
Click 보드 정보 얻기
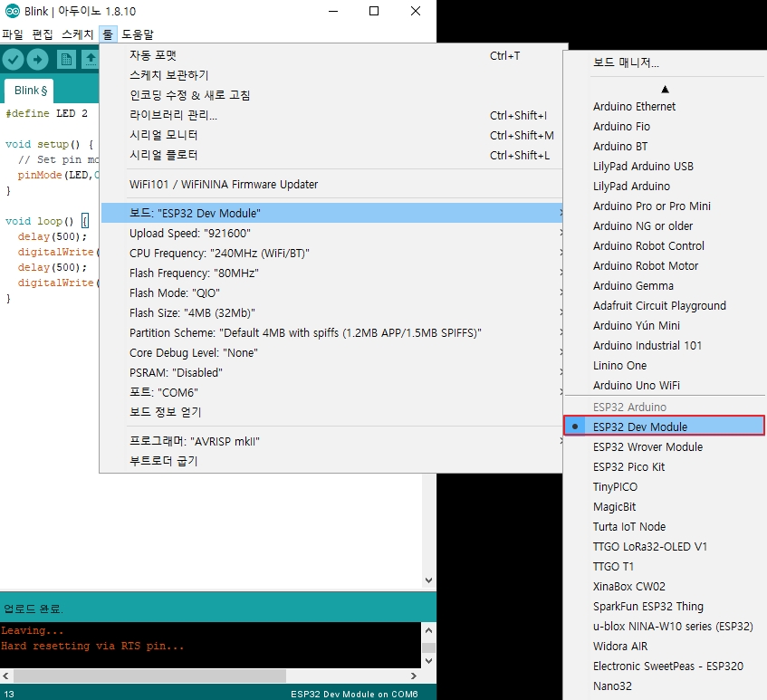331,412
